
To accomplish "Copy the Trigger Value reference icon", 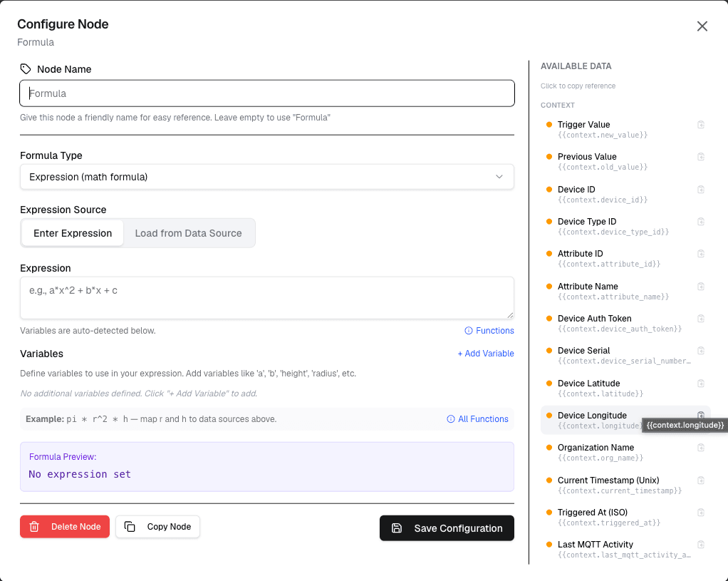I will (x=701, y=125).
